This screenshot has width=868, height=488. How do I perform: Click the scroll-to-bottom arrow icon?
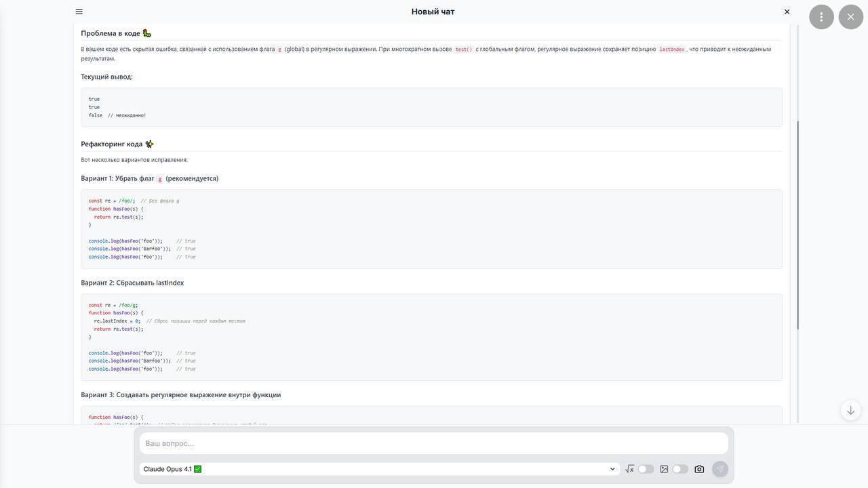pyautogui.click(x=850, y=410)
